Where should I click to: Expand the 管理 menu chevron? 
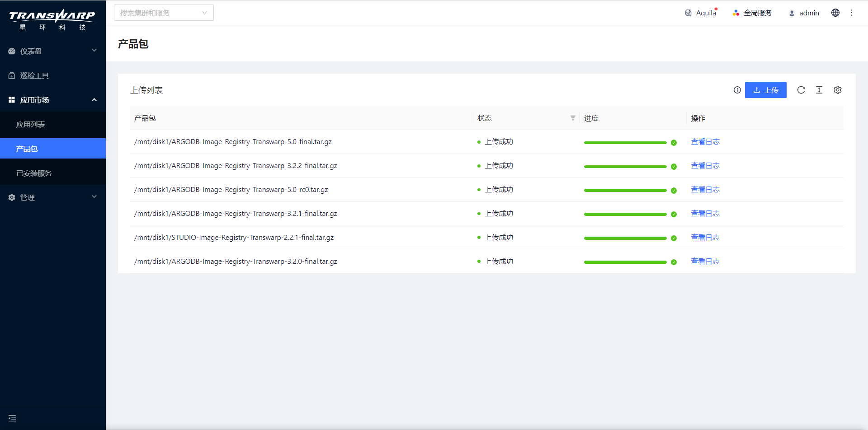click(x=94, y=196)
